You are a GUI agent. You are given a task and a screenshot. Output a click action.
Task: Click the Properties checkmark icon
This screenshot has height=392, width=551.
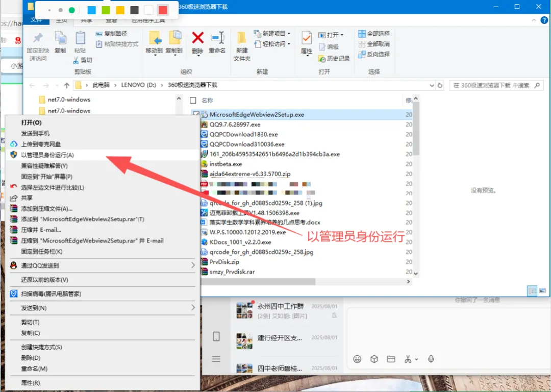click(x=307, y=38)
